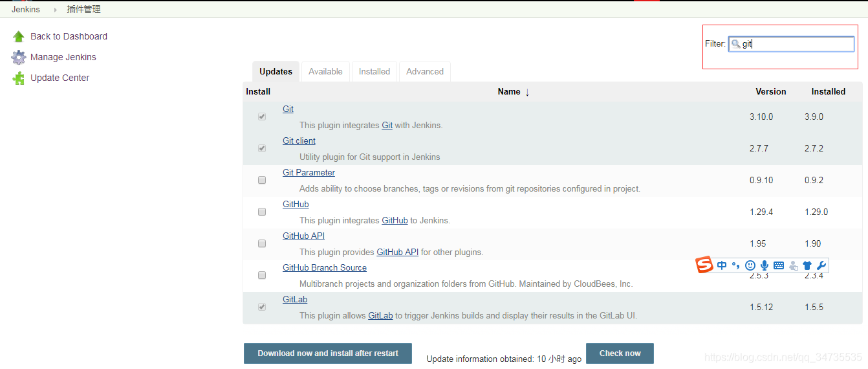Screen dimensions: 868x369
Task: Click GitHub version 1.29.4 cell
Action: (x=761, y=212)
